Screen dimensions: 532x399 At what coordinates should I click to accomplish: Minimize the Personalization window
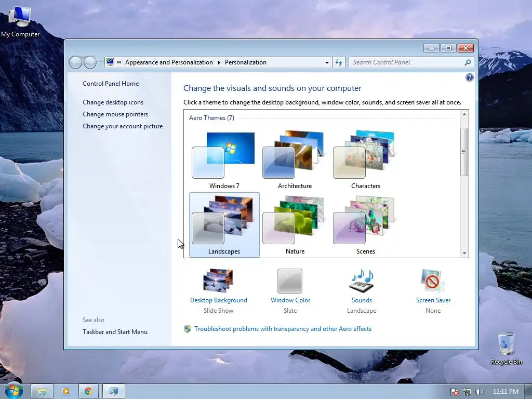pos(431,48)
